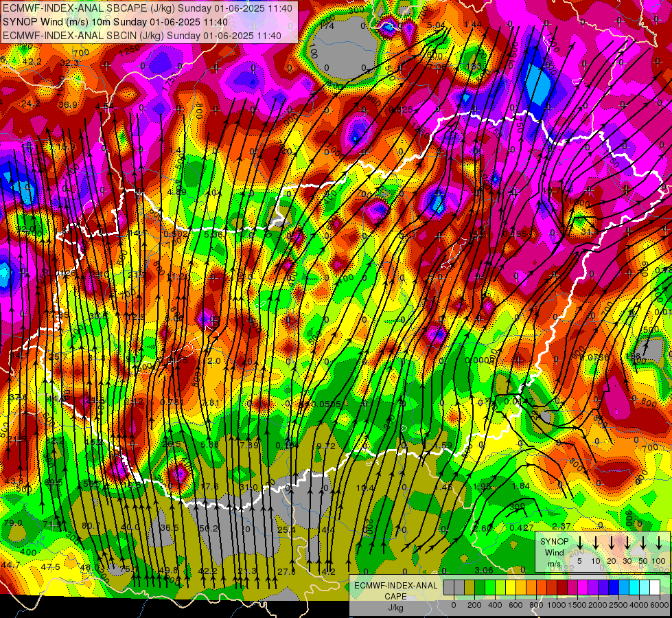Viewport: 672px width, 618px height.
Task: Click the SYNOP Wind (m/s) 10m title line
Action: coord(115,22)
